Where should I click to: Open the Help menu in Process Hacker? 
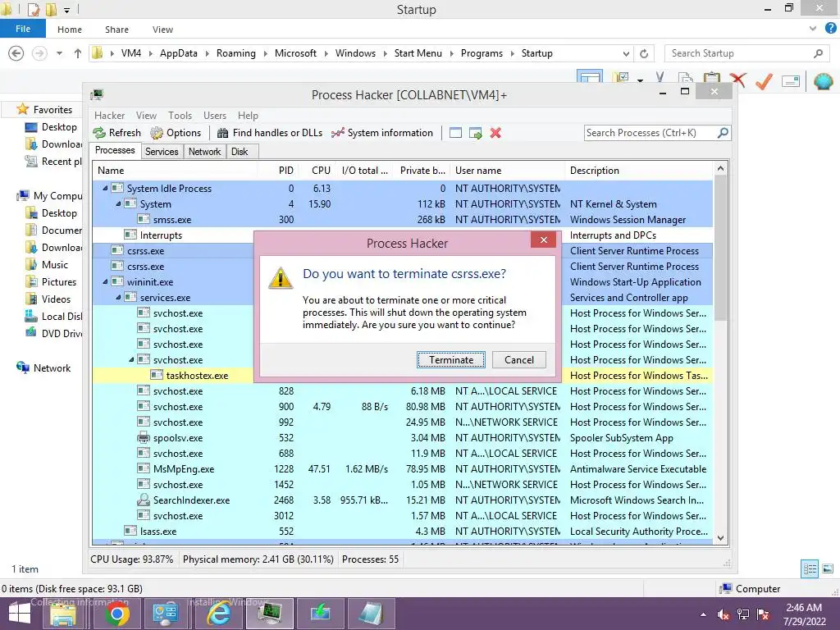248,115
